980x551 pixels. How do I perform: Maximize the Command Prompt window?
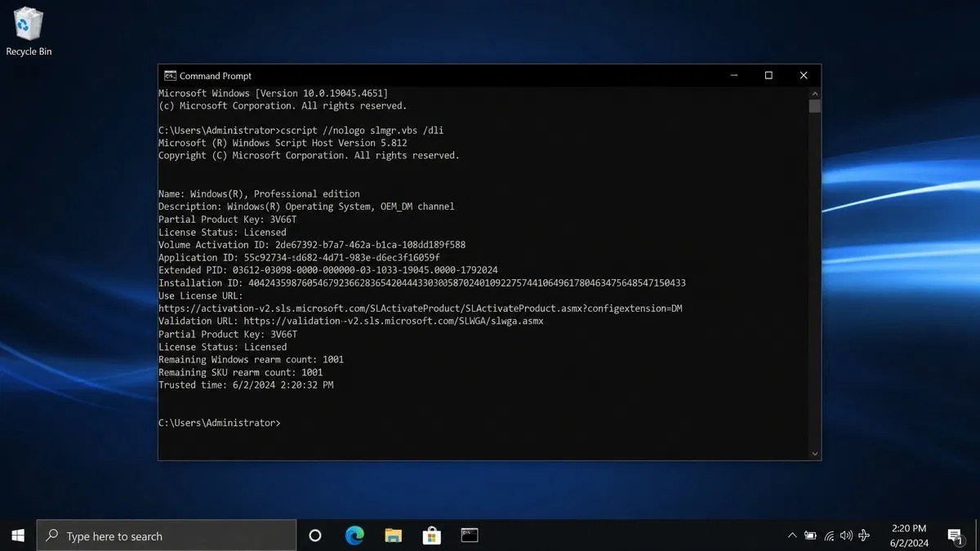[x=768, y=76]
